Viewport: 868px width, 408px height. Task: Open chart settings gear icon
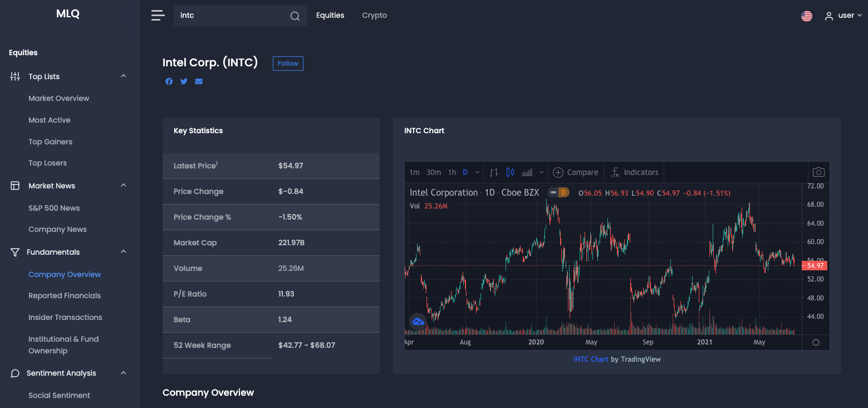click(x=816, y=342)
